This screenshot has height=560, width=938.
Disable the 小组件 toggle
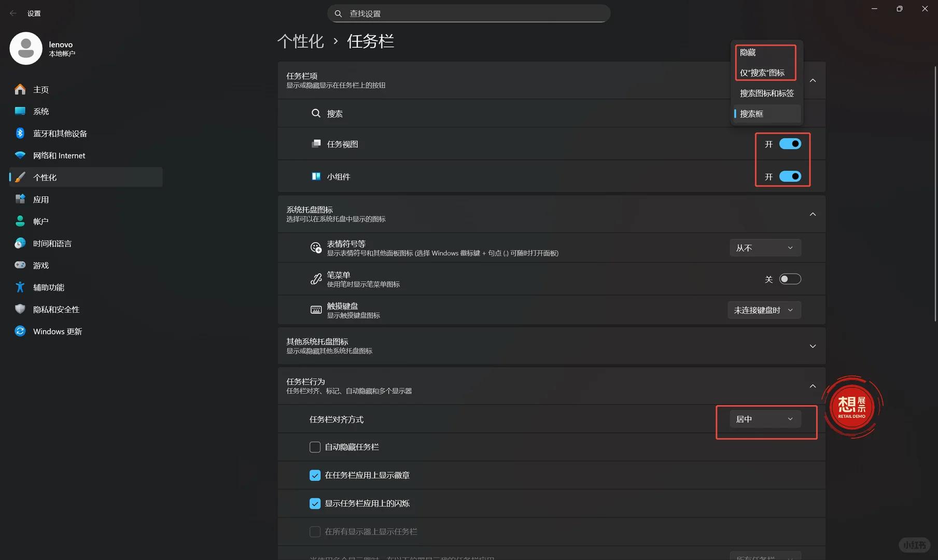(790, 176)
